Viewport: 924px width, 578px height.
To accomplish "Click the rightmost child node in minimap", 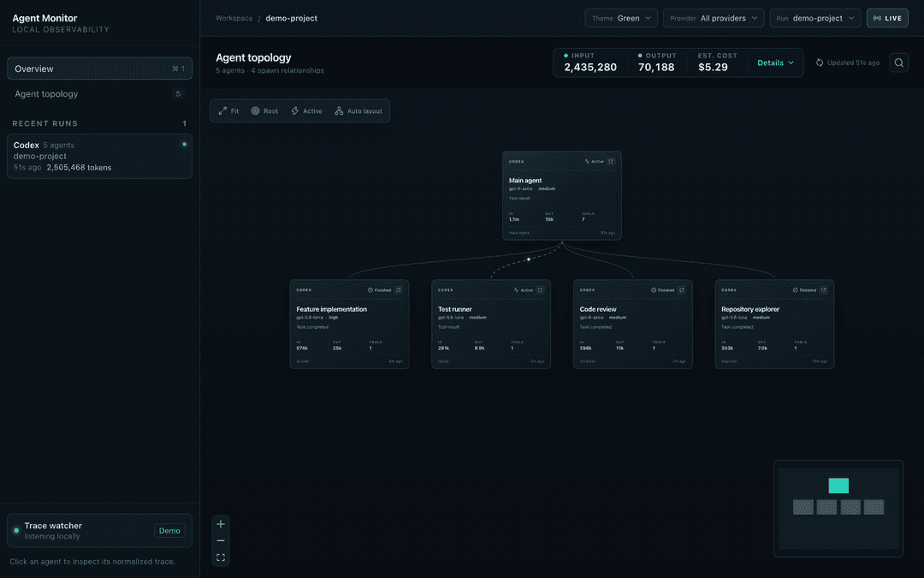I will (x=874, y=507).
